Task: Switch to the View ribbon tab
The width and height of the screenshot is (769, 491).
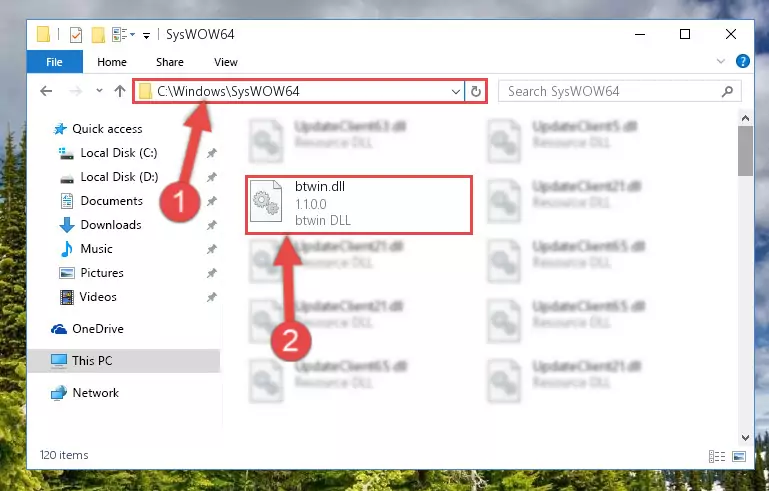Action: coord(226,62)
